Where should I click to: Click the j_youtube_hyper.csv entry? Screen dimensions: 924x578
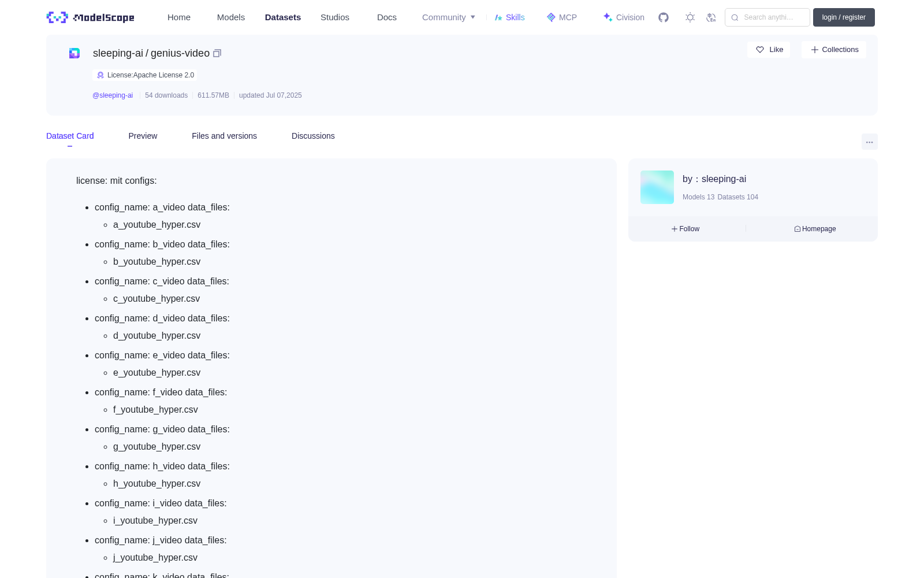pyautogui.click(x=155, y=558)
